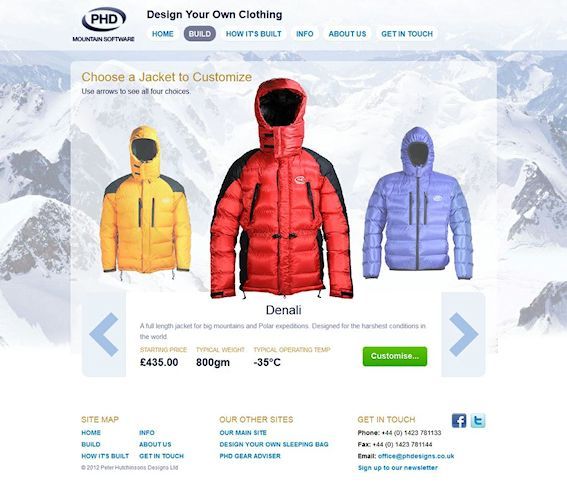Open the HOME navigation tab
The height and width of the screenshot is (484, 567).
point(163,34)
